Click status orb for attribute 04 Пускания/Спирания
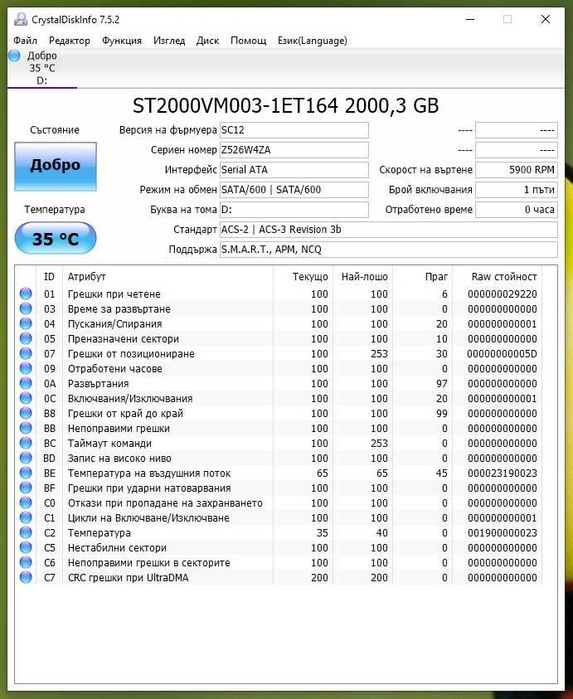This screenshot has width=573, height=699. click(26, 324)
